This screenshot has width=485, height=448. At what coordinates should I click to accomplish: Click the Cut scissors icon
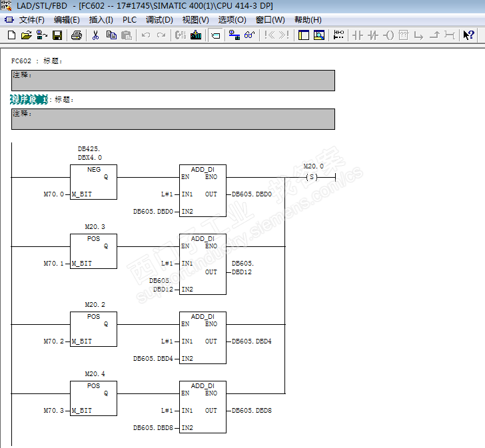[x=95, y=35]
